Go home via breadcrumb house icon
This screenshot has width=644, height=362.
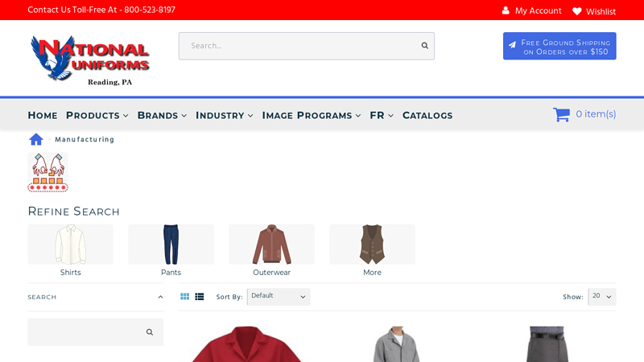point(36,139)
